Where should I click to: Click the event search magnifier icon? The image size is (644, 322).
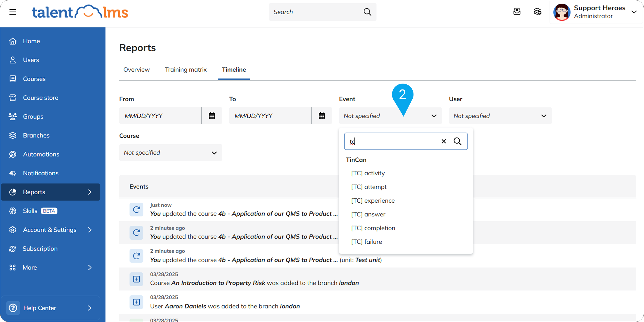[x=458, y=141]
